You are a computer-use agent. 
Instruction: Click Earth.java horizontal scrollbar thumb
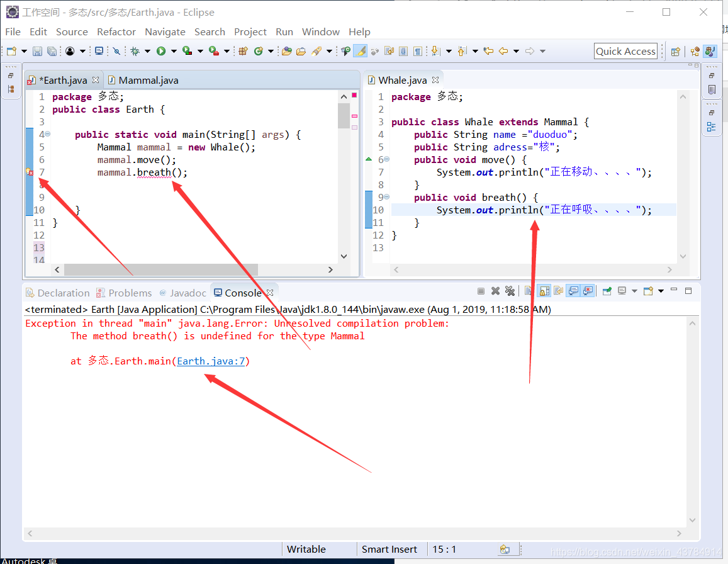pyautogui.click(x=161, y=269)
